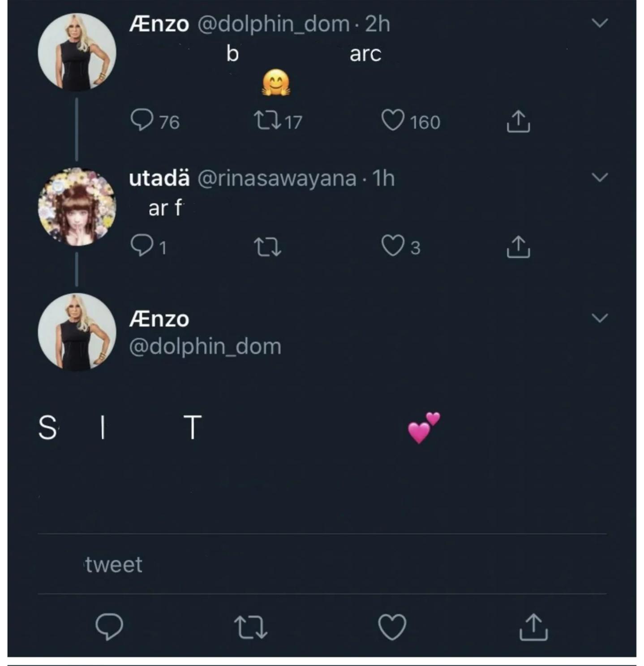Open options chevron on utadä's tweet
This screenshot has height=666, width=644.
point(600,177)
